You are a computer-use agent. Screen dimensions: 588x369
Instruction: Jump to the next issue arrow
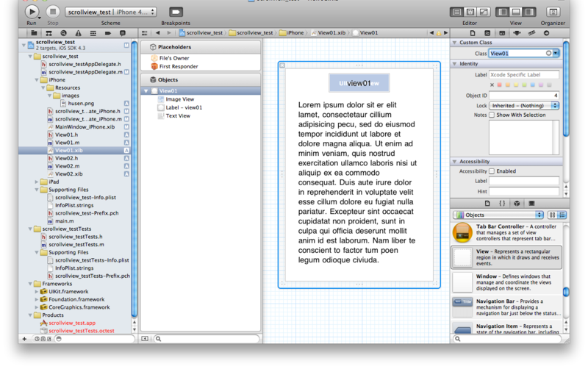446,33
